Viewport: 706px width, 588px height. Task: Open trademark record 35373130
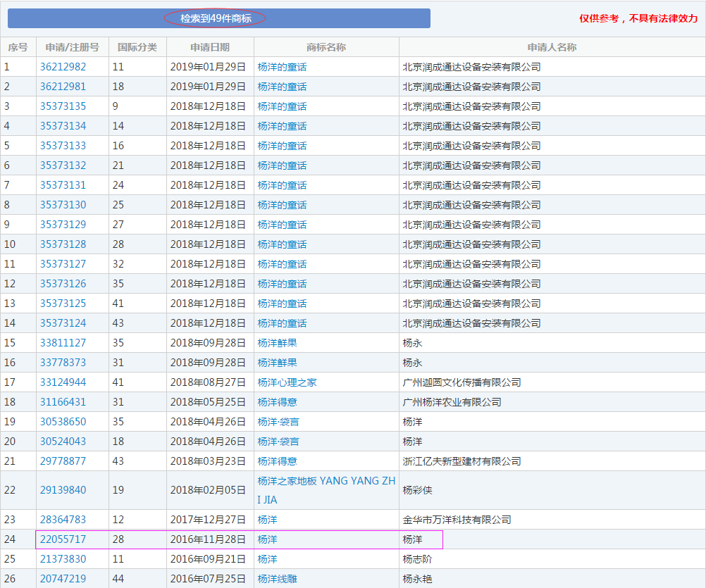[63, 205]
